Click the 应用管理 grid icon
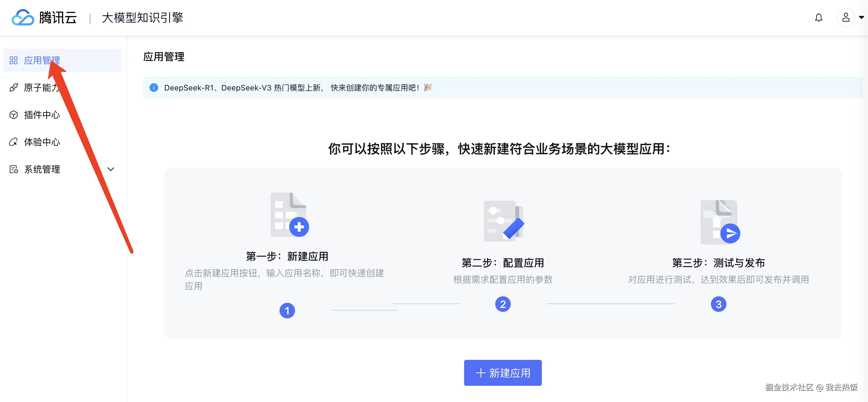 pyautogui.click(x=14, y=60)
